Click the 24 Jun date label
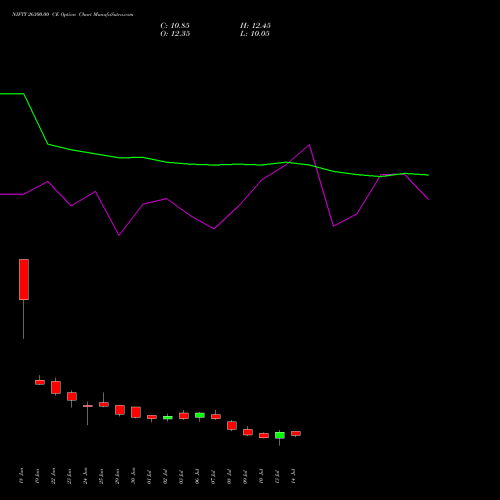The width and height of the screenshot is (500, 500). [x=85, y=476]
